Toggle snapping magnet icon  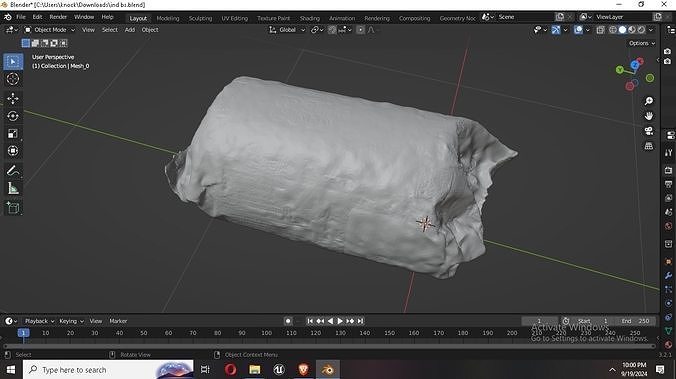pyautogui.click(x=332, y=30)
